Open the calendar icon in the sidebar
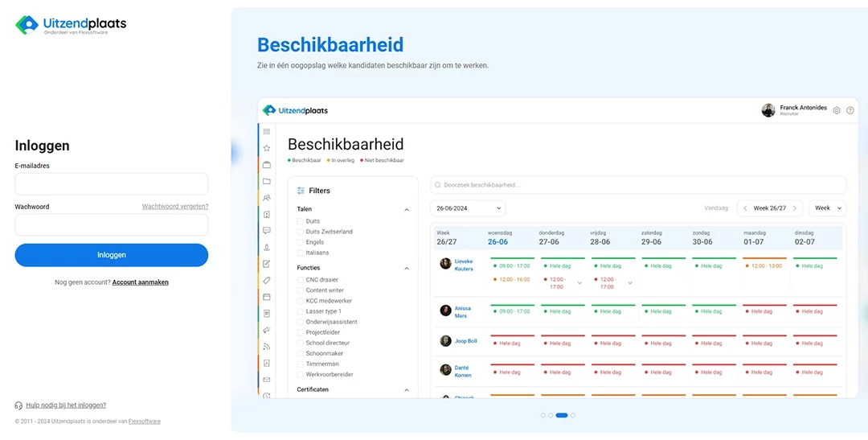868x440 pixels. coord(267,297)
